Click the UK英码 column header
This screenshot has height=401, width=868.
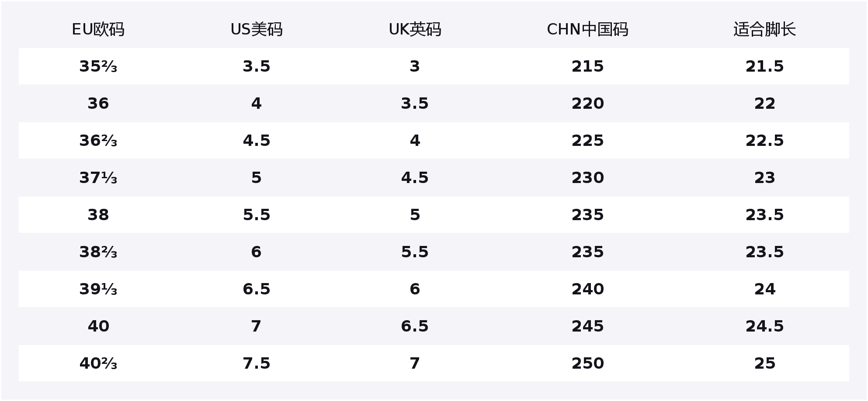point(415,29)
